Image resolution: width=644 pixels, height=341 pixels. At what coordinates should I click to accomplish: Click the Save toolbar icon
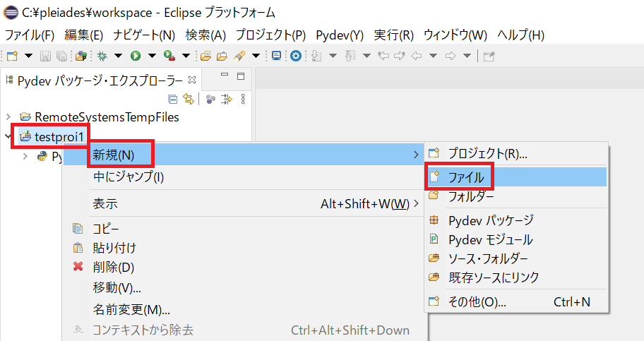tap(45, 56)
